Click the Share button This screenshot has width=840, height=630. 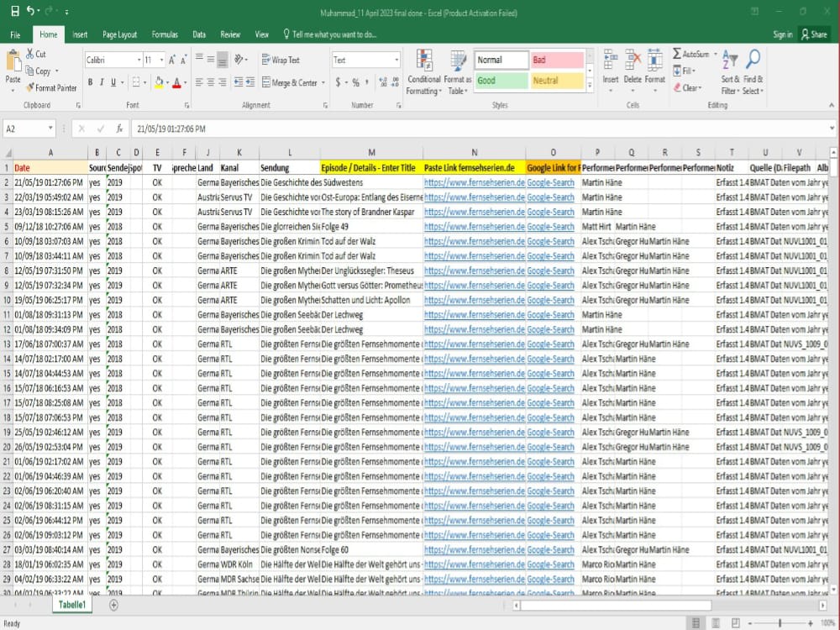tap(814, 34)
